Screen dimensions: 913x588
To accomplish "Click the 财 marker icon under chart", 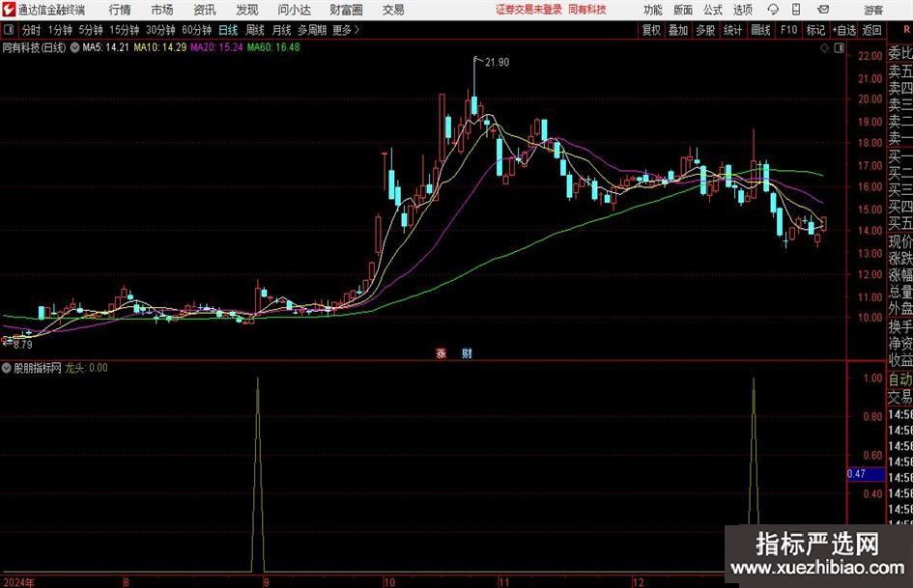I will click(x=467, y=352).
